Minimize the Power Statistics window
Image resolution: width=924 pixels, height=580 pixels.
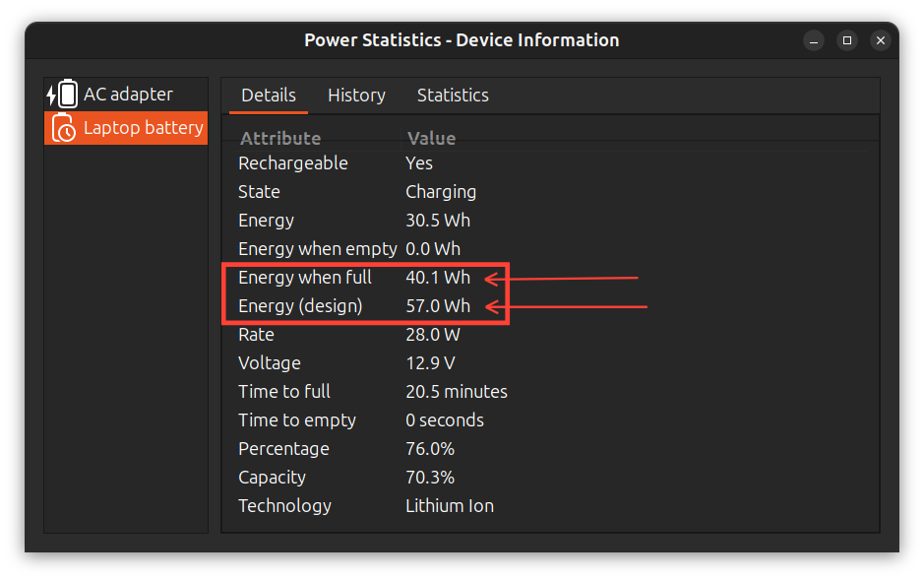point(814,40)
